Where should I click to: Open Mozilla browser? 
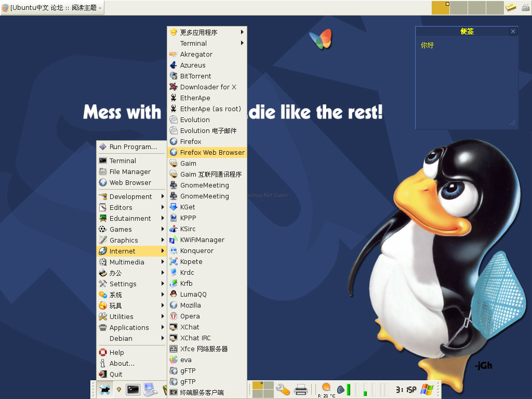207,305
